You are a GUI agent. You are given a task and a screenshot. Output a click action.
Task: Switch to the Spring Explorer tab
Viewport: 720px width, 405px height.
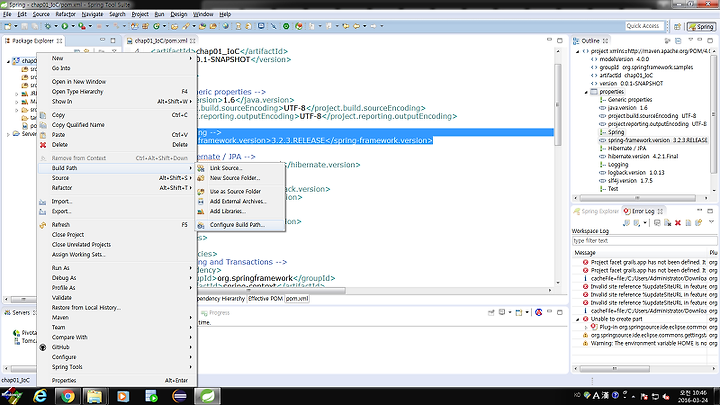[596, 211]
